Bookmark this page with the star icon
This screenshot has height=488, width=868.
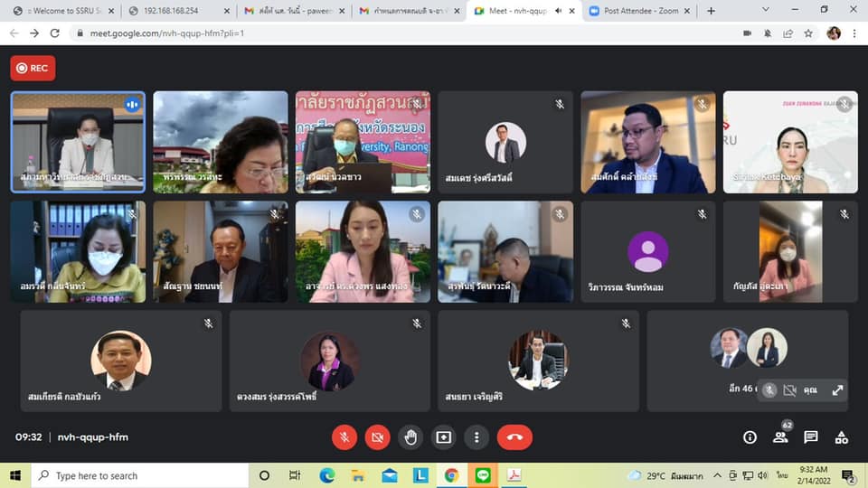coord(808,33)
